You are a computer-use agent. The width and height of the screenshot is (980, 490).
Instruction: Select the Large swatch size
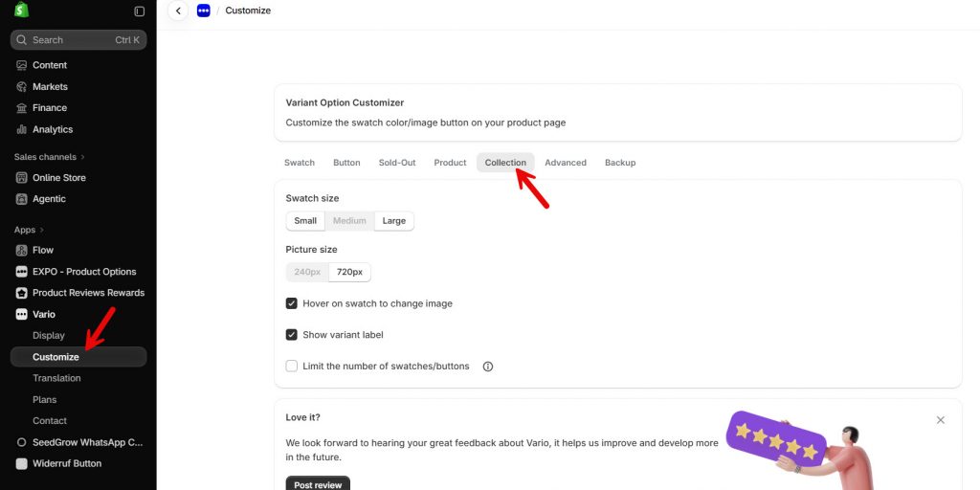point(393,221)
